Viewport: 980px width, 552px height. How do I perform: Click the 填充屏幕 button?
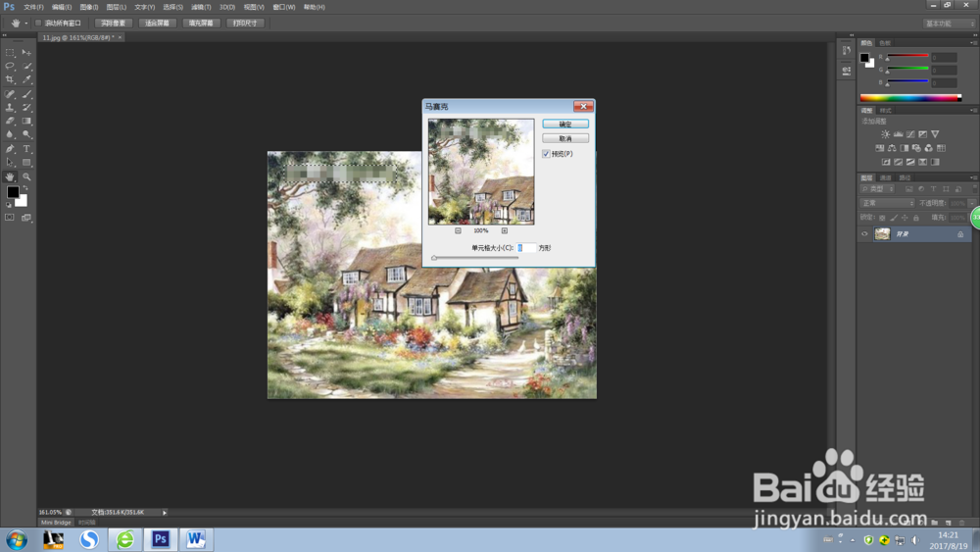click(x=201, y=24)
